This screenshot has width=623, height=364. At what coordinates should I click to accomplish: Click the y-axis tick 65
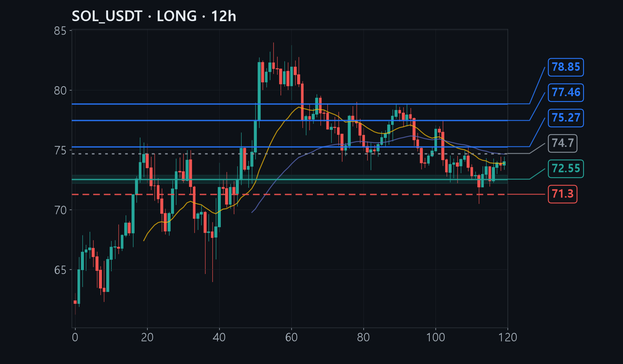click(60, 270)
